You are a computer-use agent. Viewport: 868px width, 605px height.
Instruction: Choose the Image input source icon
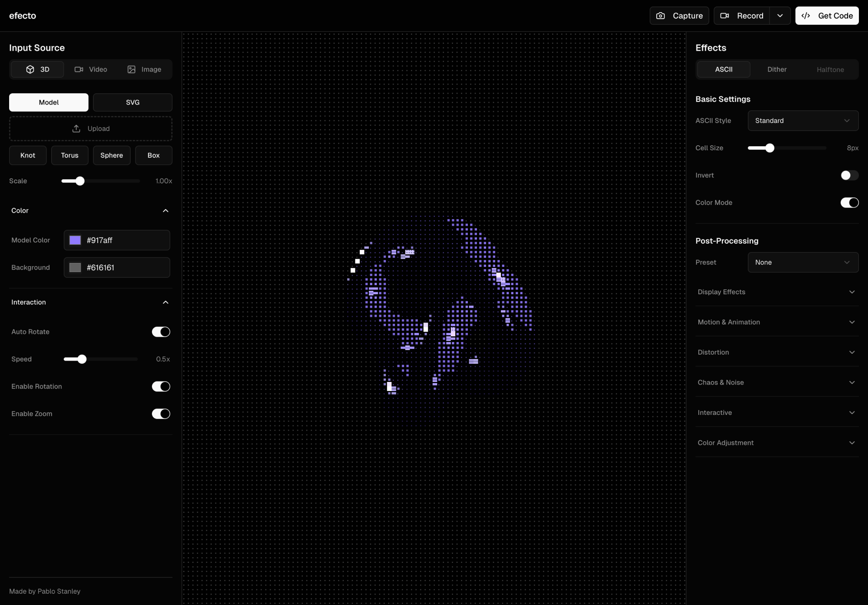pos(132,69)
